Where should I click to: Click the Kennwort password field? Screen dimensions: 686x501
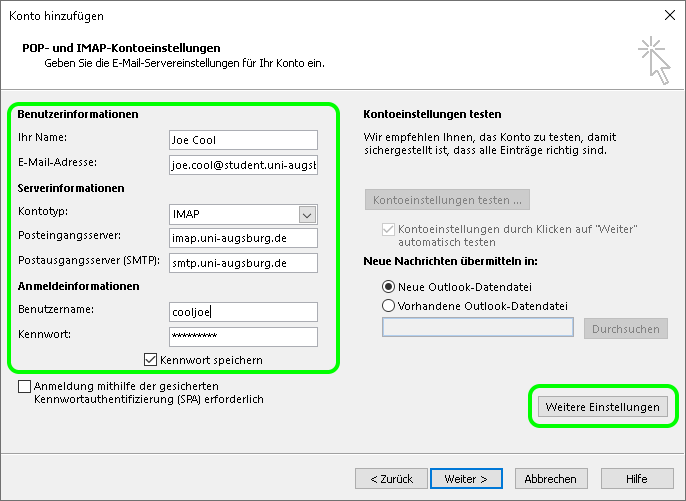(x=243, y=336)
